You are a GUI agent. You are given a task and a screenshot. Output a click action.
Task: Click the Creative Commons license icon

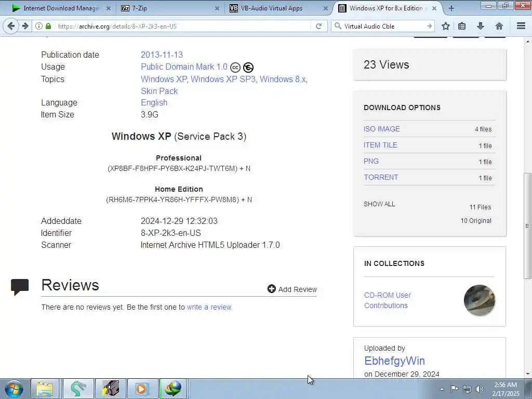pyautogui.click(x=235, y=68)
